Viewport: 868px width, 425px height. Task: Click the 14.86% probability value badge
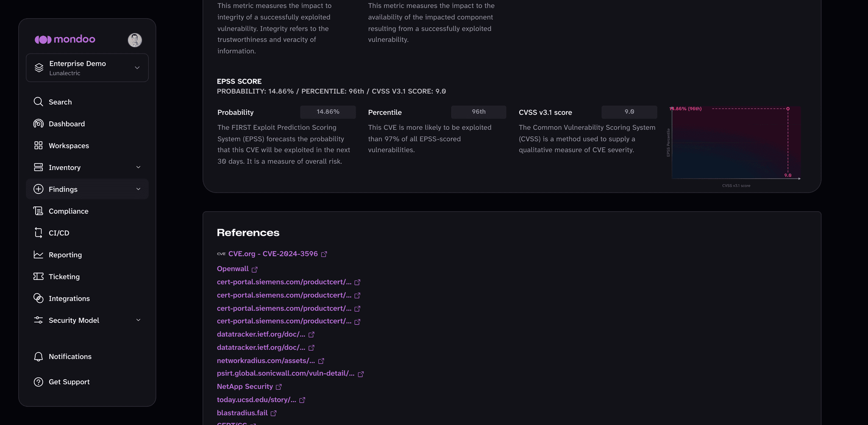328,112
